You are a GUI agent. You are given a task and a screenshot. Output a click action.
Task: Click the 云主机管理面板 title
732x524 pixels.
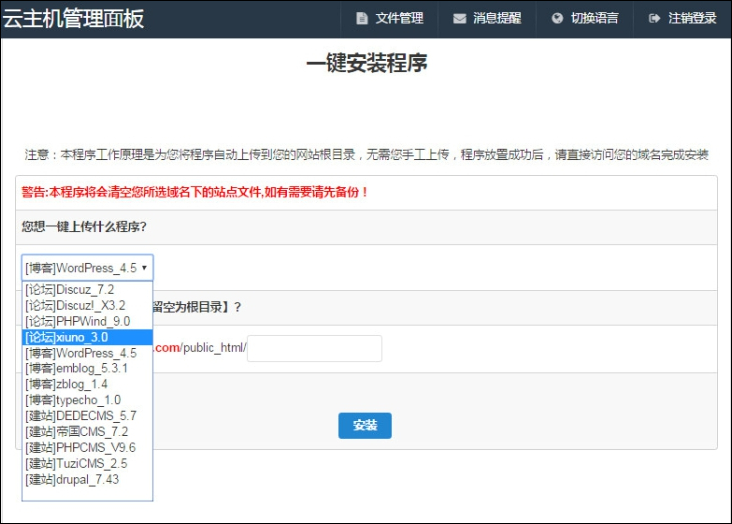[x=73, y=19]
